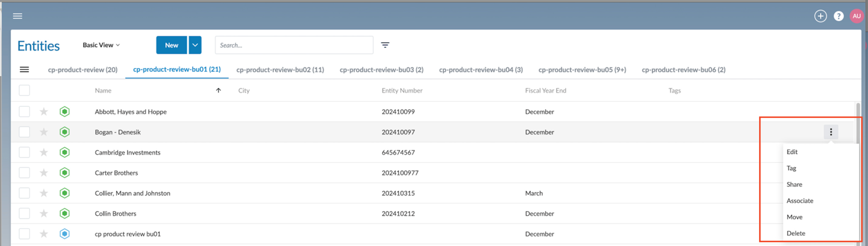The image size is (868, 246).
Task: Select the Collin Brothers row checkbox
Action: (x=25, y=214)
